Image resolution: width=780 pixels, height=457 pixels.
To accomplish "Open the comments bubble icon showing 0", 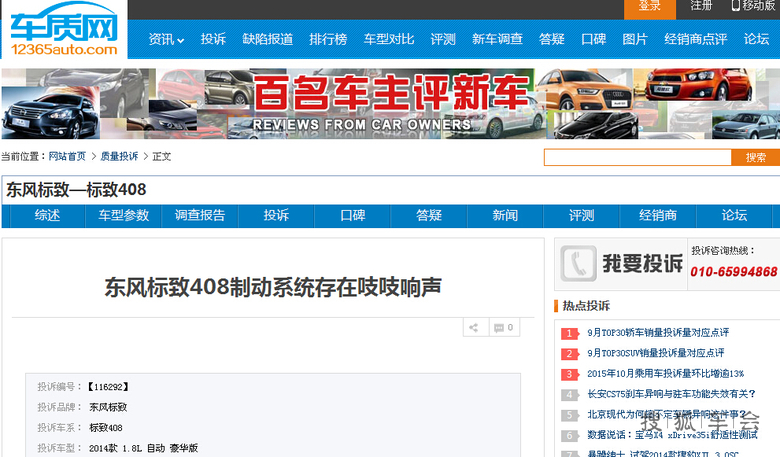I will point(503,328).
